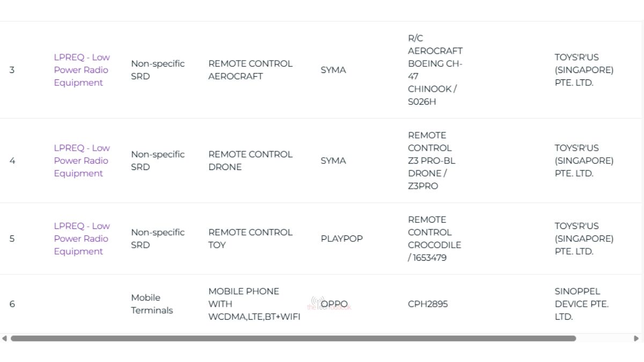
Task: Select row number 6 cell
Action: (x=12, y=304)
